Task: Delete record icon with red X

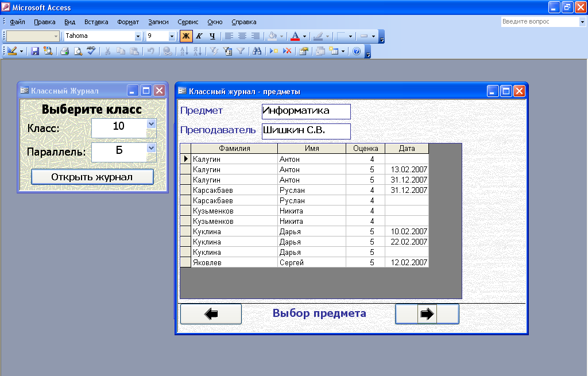Action: pyautogui.click(x=287, y=51)
